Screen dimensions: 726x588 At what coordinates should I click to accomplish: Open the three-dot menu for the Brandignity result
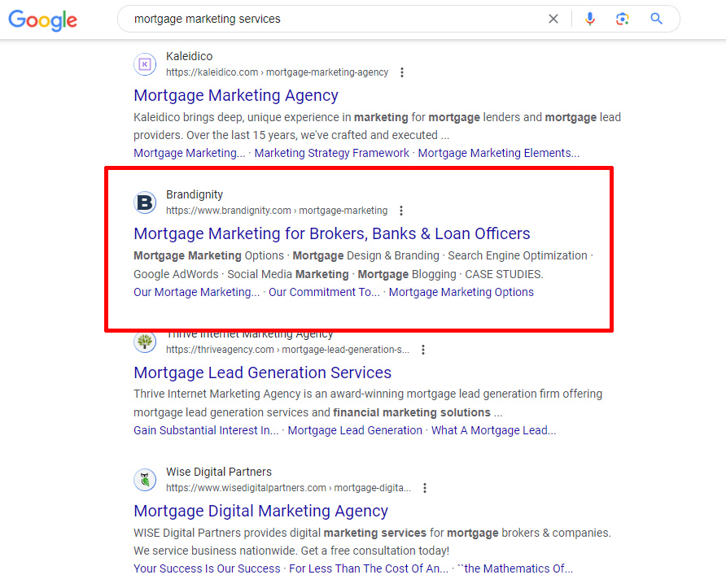click(401, 211)
